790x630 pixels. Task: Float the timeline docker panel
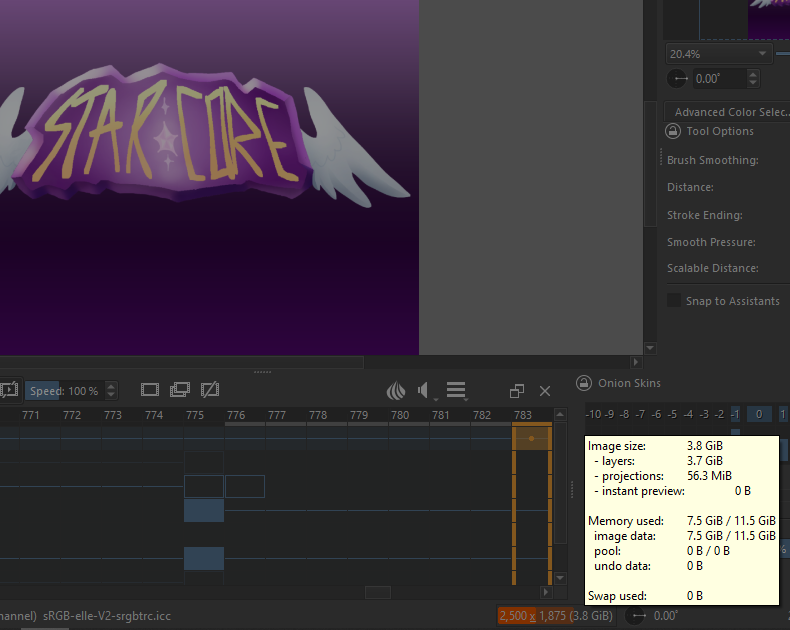click(517, 391)
